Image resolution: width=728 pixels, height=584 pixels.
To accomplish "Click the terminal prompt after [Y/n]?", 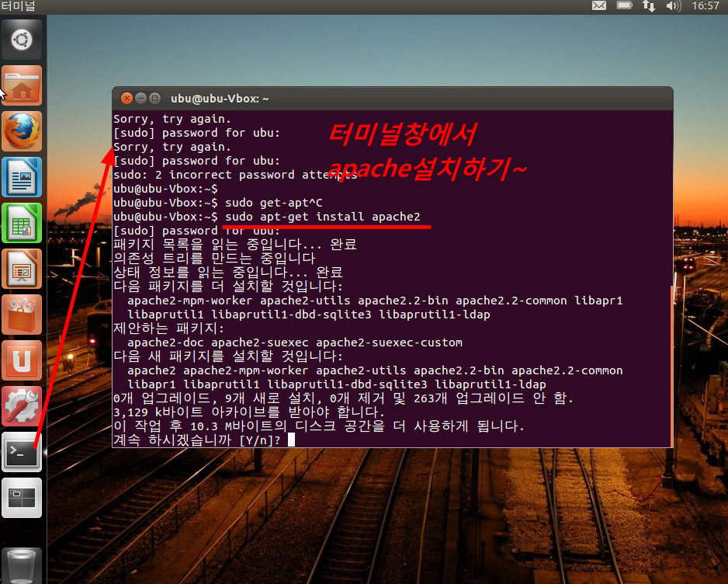I will (x=291, y=440).
